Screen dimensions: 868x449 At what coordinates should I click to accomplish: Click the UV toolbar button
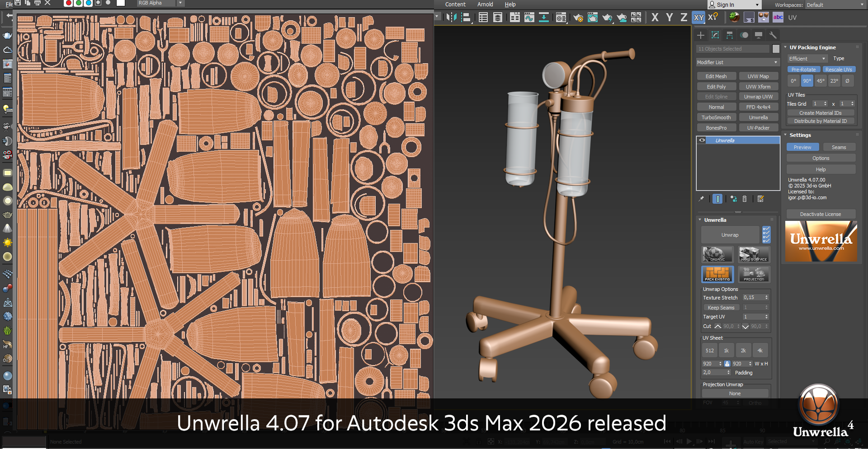pos(793,18)
